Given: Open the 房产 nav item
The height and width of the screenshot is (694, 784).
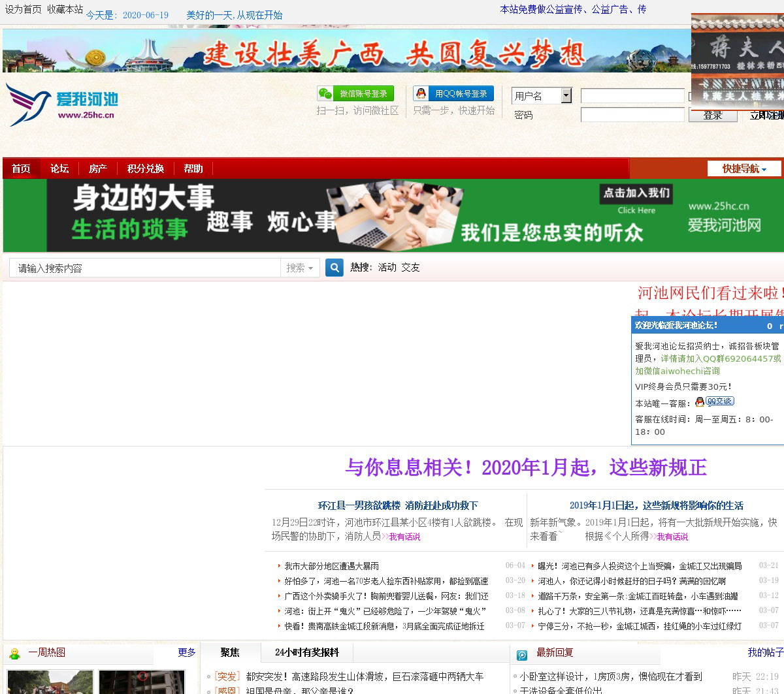Looking at the screenshot, I should point(98,168).
